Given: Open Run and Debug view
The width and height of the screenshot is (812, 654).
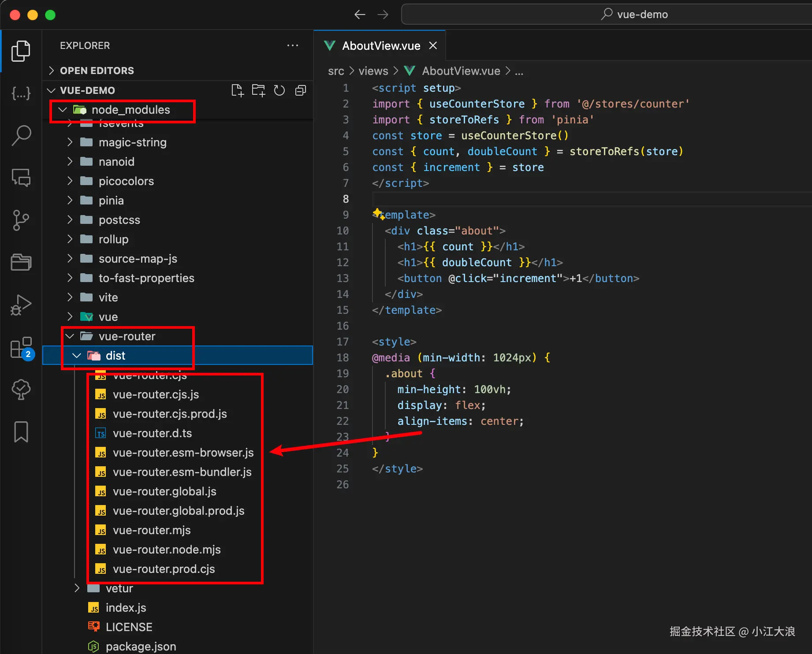Looking at the screenshot, I should [x=21, y=305].
